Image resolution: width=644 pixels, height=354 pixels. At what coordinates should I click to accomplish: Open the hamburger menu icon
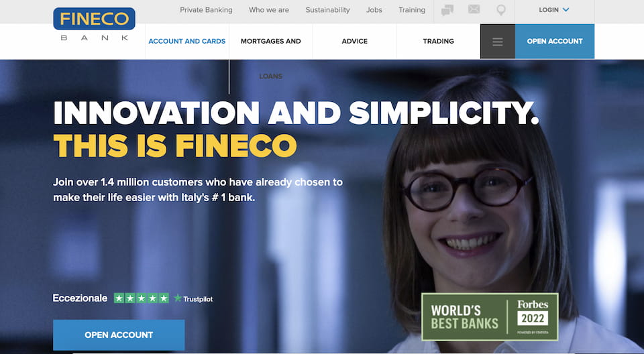[497, 42]
